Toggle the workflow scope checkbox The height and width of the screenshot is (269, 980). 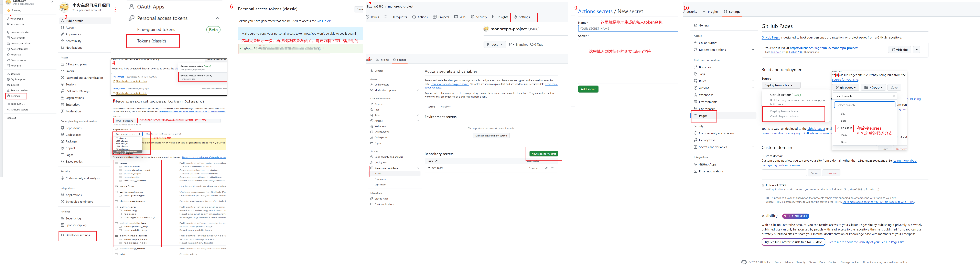pyautogui.click(x=116, y=186)
